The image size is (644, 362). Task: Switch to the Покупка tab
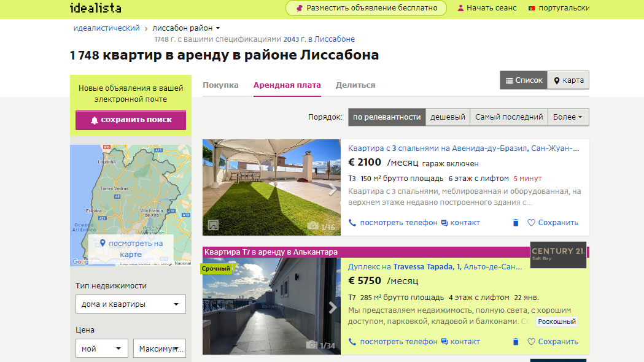220,85
